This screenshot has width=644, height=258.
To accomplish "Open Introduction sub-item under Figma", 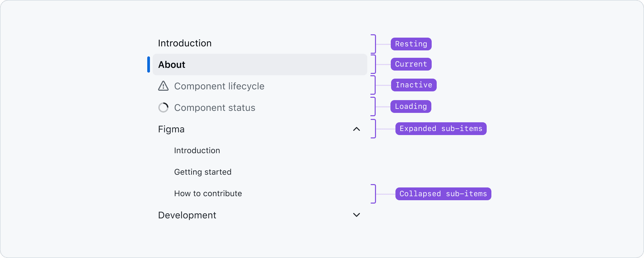I will point(197,150).
